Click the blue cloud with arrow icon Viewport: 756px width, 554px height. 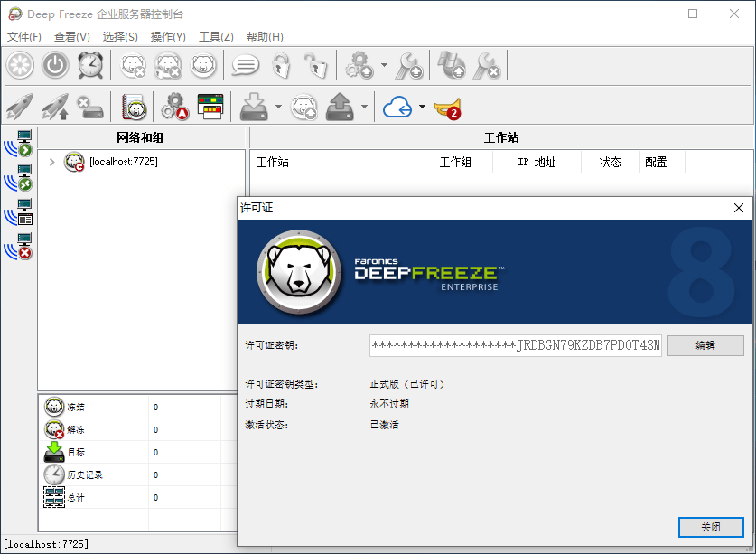(397, 108)
